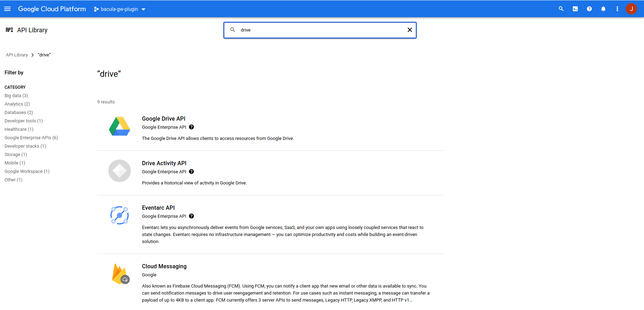This screenshot has width=644, height=310.
Task: Open notifications bell icon
Action: (x=603, y=9)
